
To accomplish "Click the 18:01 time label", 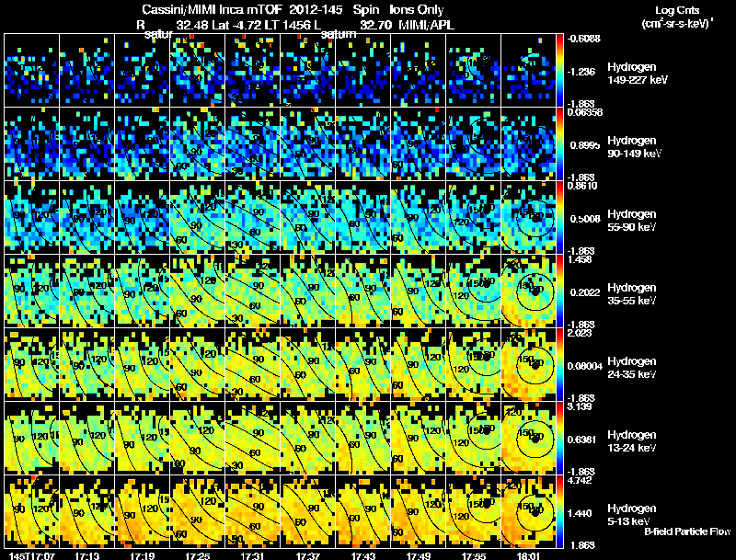I will tap(528, 555).
